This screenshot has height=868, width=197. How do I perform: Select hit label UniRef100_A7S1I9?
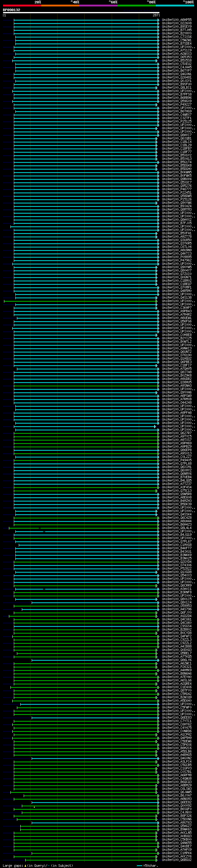coord(177,50)
